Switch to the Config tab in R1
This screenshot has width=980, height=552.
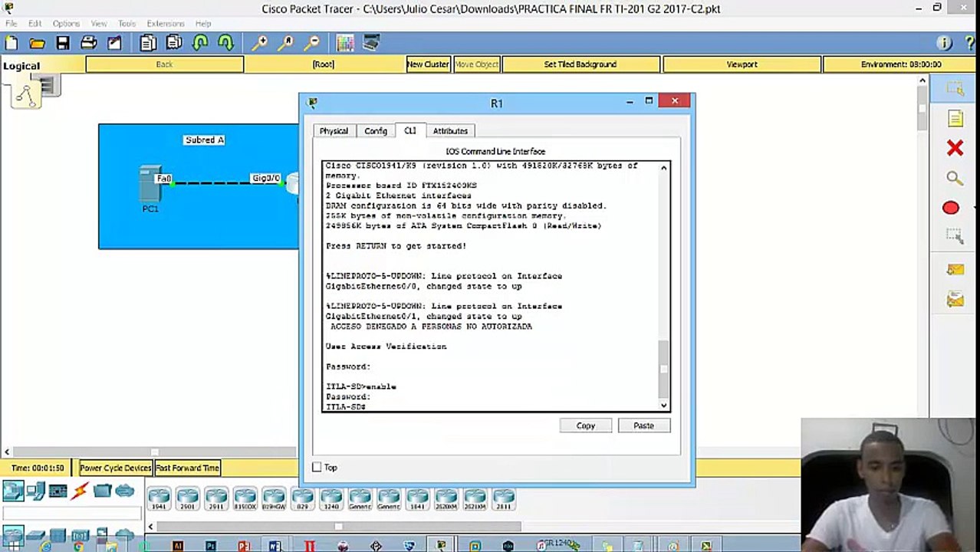pos(376,131)
